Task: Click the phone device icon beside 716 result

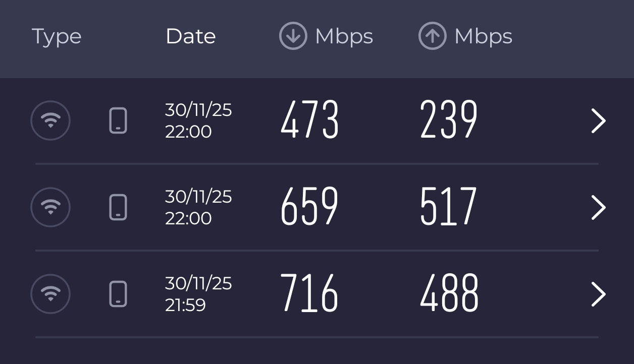Action: pyautogui.click(x=118, y=294)
